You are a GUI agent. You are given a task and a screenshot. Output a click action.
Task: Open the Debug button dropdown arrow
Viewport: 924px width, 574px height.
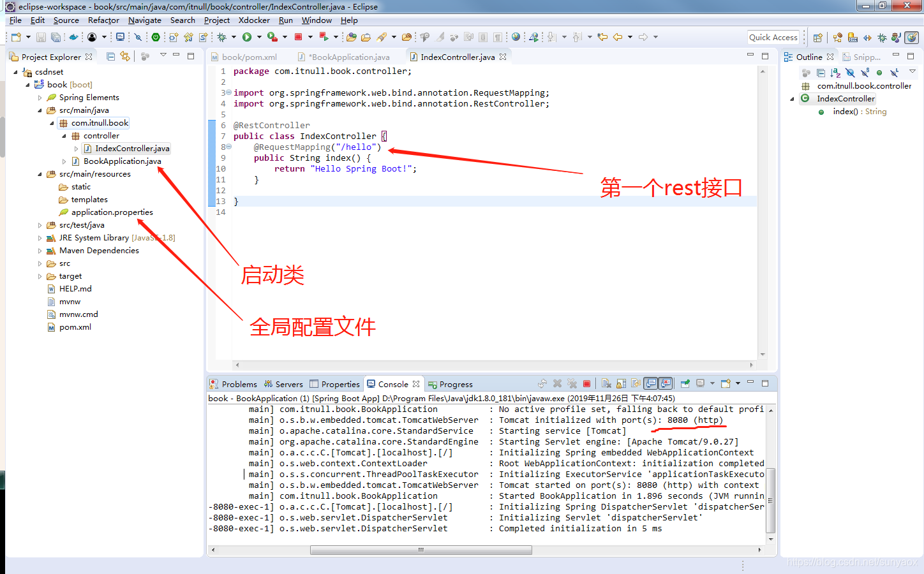pos(234,37)
